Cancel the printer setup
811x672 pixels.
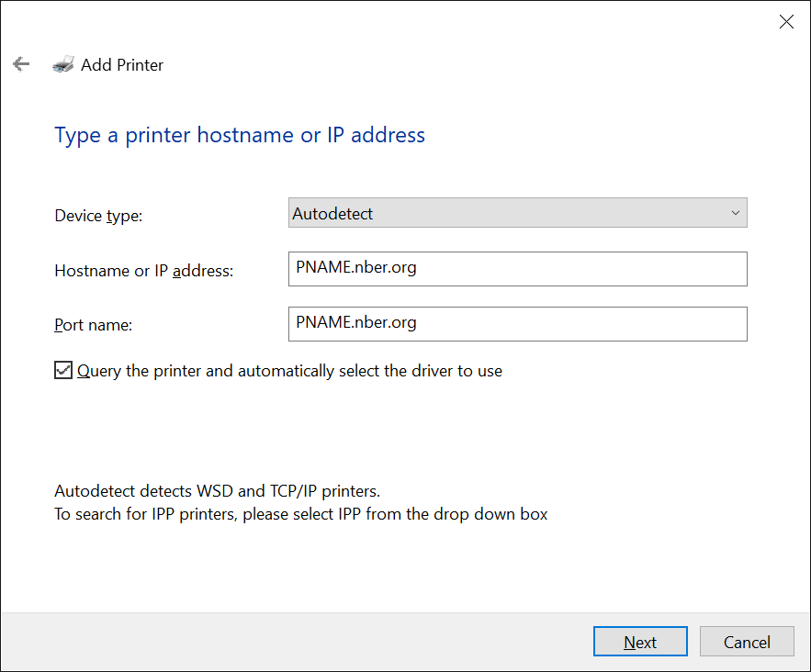point(746,642)
